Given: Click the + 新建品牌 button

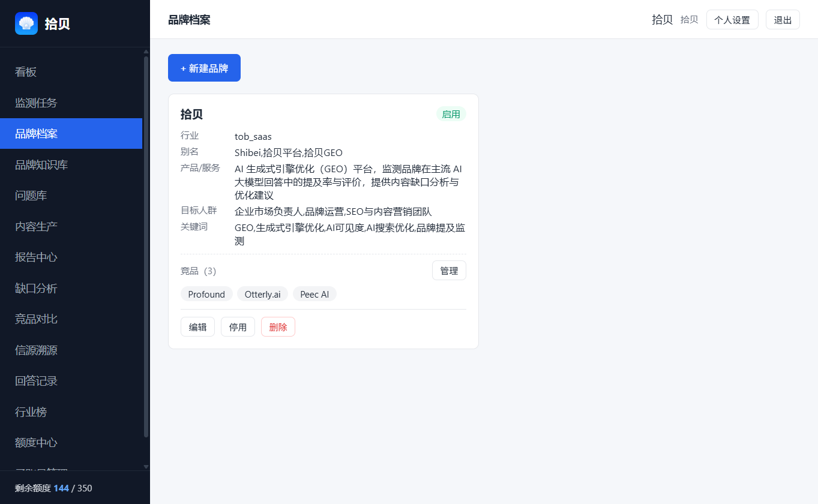Looking at the screenshot, I should pyautogui.click(x=204, y=68).
